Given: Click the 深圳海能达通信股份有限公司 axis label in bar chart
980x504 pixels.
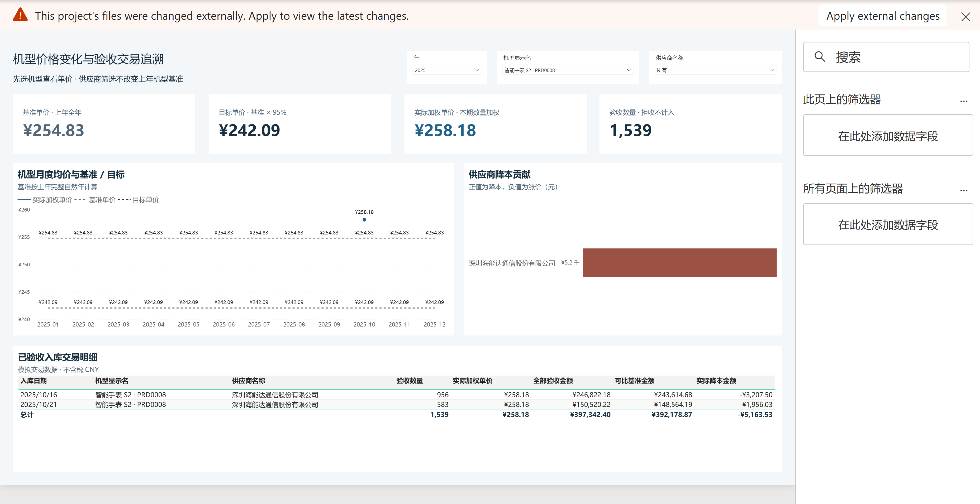Looking at the screenshot, I should 512,263.
